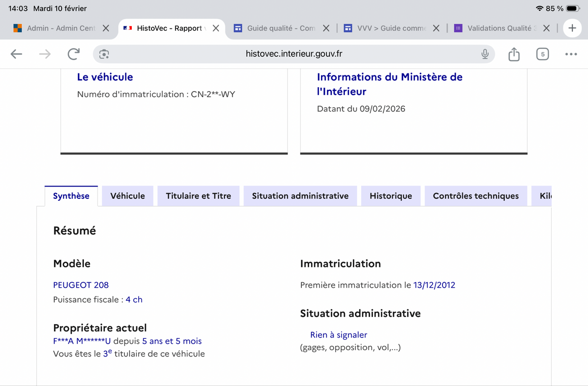The image size is (588, 386).
Task: Close the Guide qualité tab
Action: (326, 28)
